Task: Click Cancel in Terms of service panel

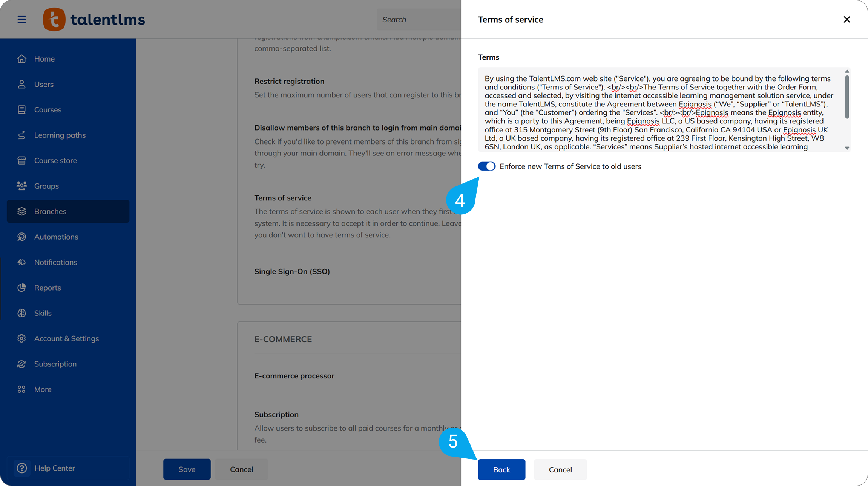Action: click(x=560, y=469)
